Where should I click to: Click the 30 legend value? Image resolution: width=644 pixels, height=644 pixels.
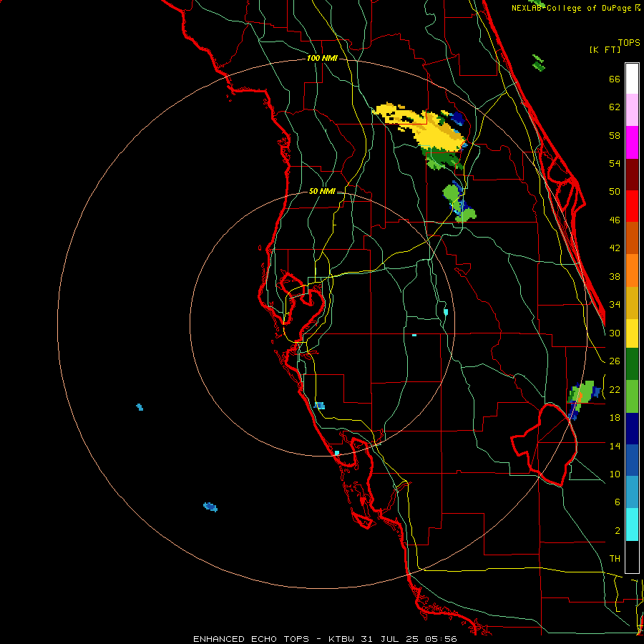click(x=615, y=333)
